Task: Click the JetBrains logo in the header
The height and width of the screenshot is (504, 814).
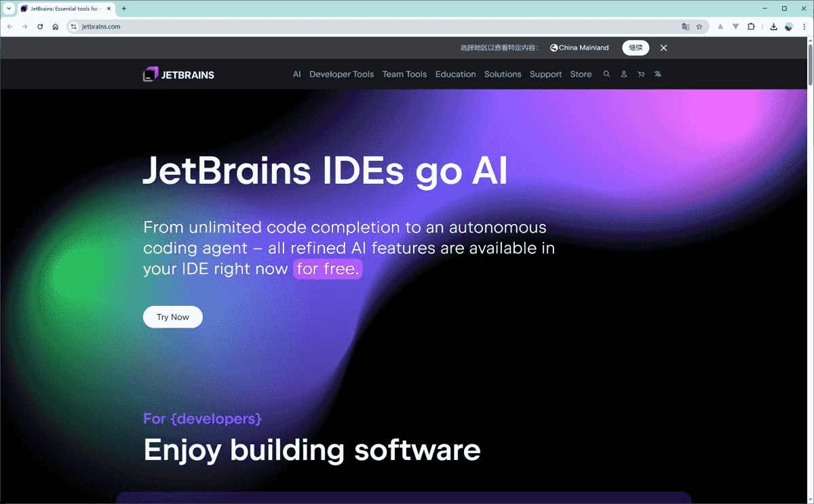Action: 178,75
